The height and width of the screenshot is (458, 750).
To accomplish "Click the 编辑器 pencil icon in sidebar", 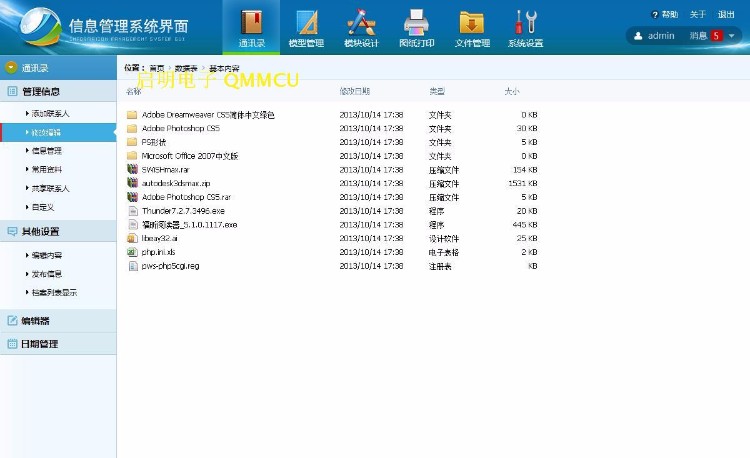I will pos(12,321).
